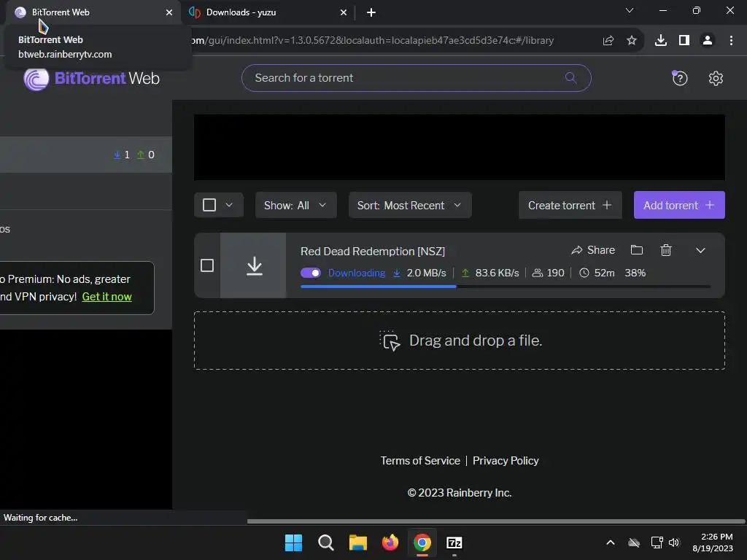Click the 52m remaining time
747x560 pixels.
pyautogui.click(x=604, y=273)
